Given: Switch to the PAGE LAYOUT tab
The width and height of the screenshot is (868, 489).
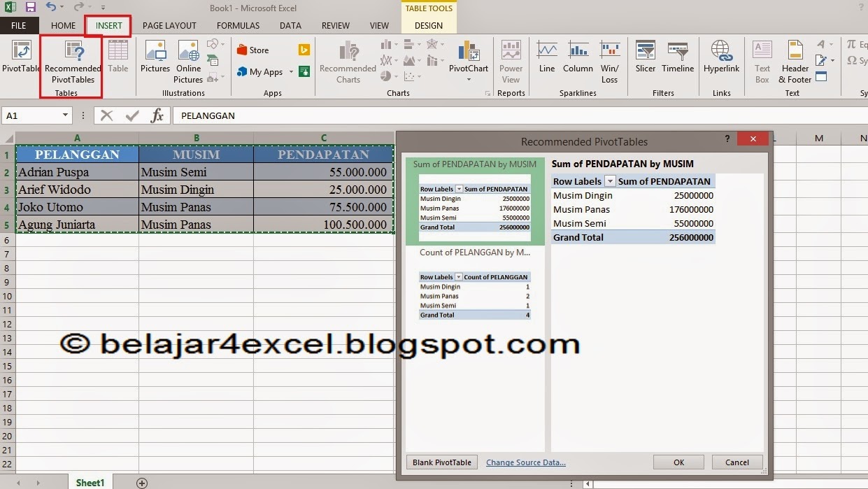Looking at the screenshot, I should point(169,26).
